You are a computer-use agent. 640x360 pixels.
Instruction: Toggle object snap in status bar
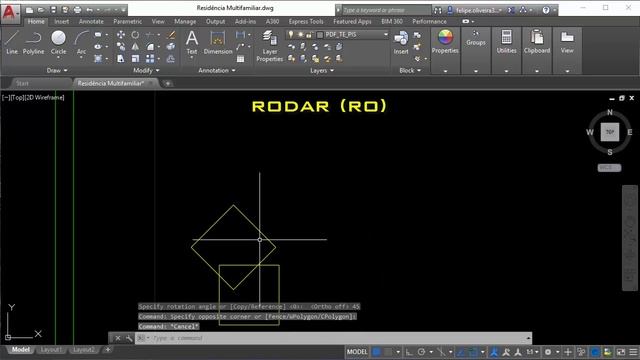473,351
